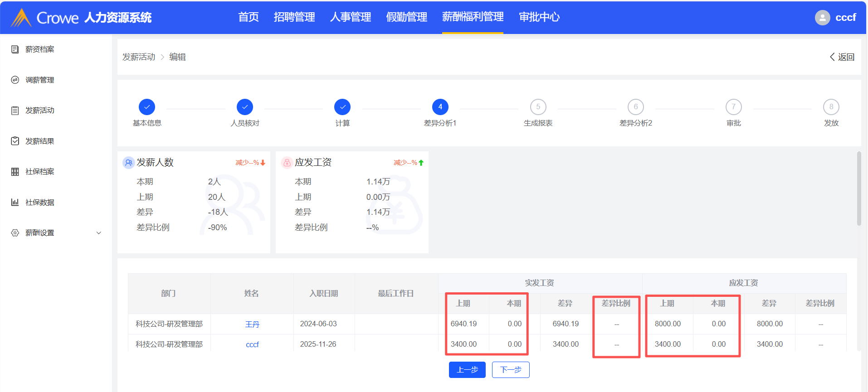The width and height of the screenshot is (868, 392).
Task: Click the 薪酬设置 gear icon
Action: [x=15, y=232]
